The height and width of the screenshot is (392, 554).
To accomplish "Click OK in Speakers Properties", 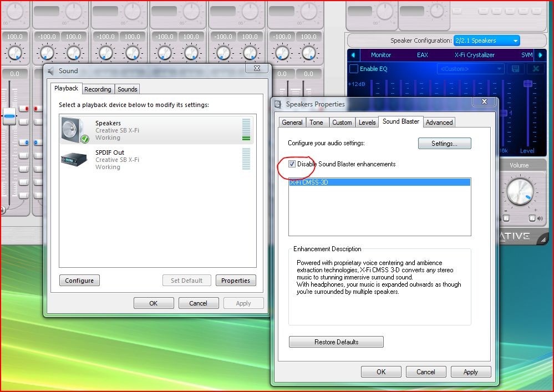I will click(381, 372).
